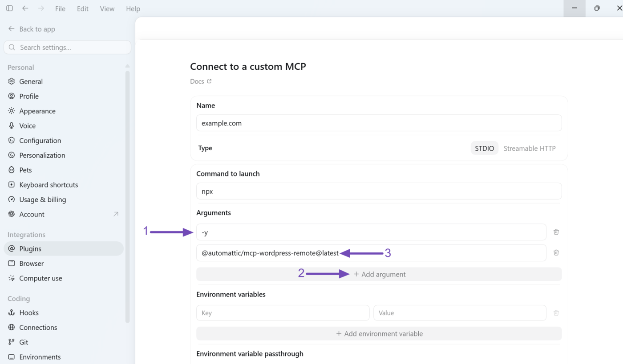This screenshot has width=623, height=364.
Task: Remove the @automattic argument via trash icon
Action: (556, 252)
